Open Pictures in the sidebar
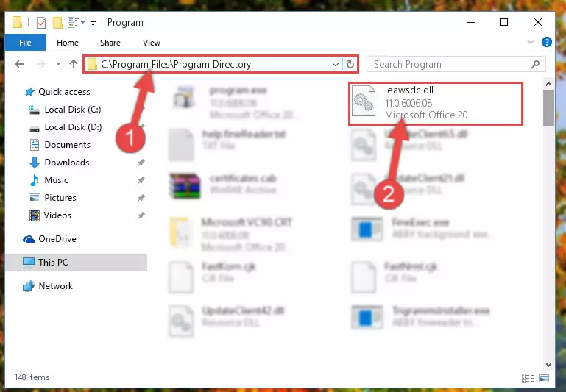 coord(60,198)
